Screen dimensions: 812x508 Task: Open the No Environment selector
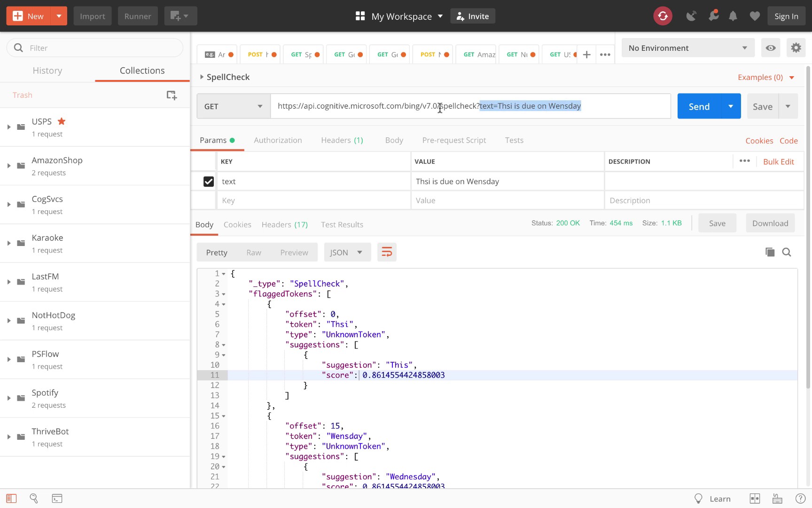[x=688, y=48]
